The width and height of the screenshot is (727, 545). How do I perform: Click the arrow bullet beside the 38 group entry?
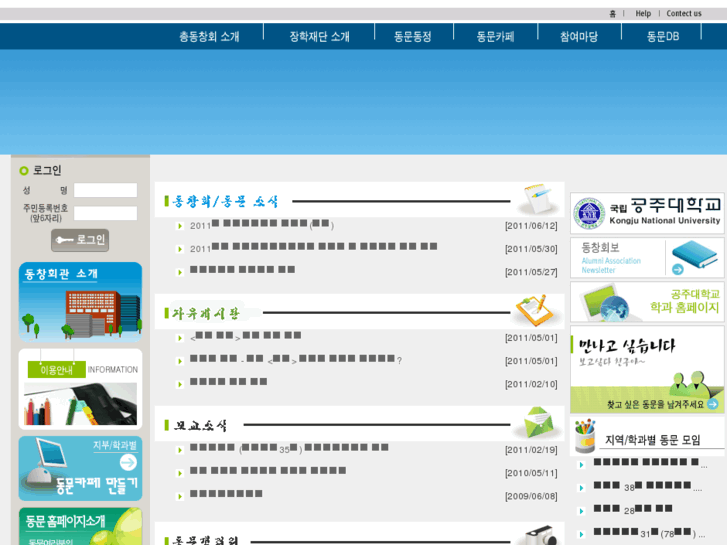click(x=581, y=488)
